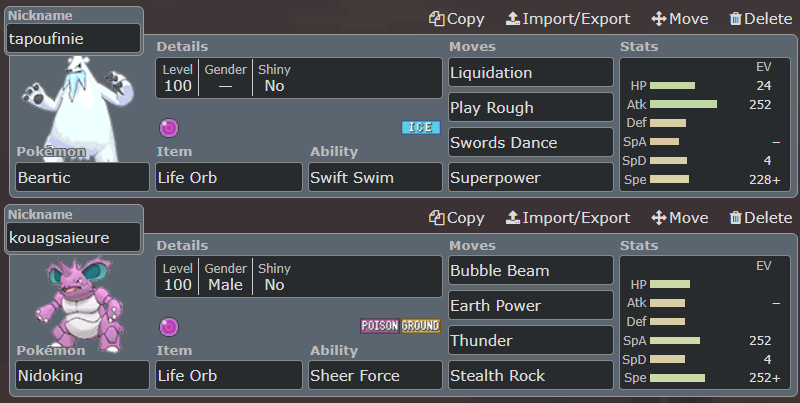
Task: Open Nidoking's Details panel showing Male gender
Action: click(298, 277)
